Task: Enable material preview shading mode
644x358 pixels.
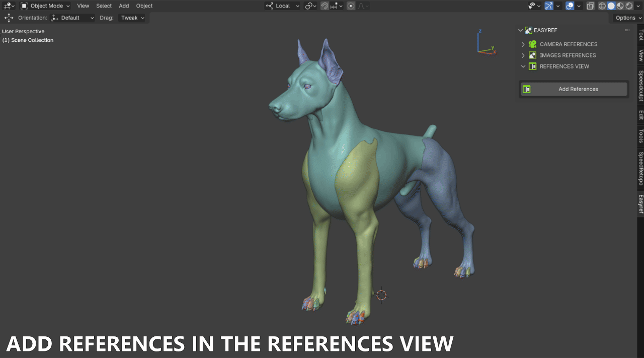Action: point(619,6)
